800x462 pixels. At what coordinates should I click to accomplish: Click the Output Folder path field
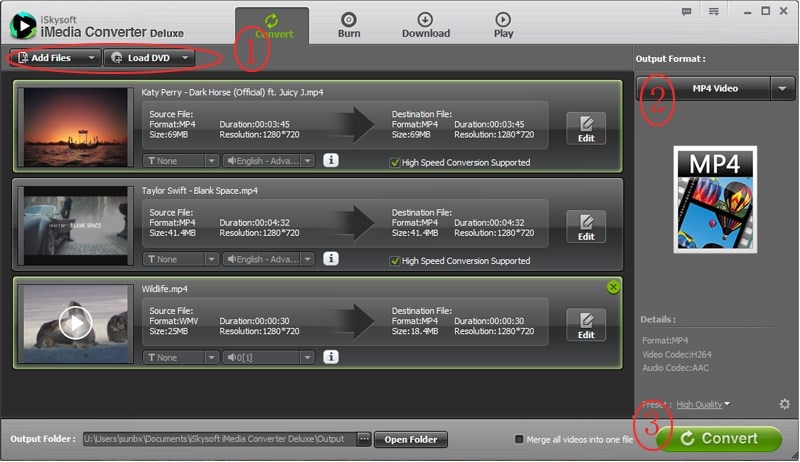point(220,439)
